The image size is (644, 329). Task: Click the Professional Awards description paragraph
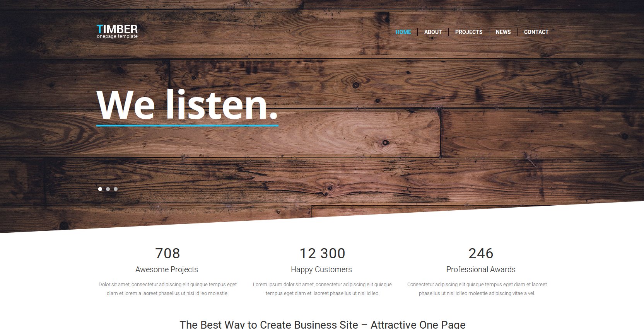tap(477, 289)
